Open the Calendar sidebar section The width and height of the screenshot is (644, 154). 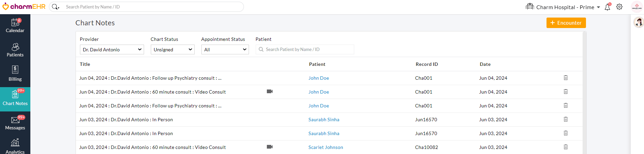(15, 26)
